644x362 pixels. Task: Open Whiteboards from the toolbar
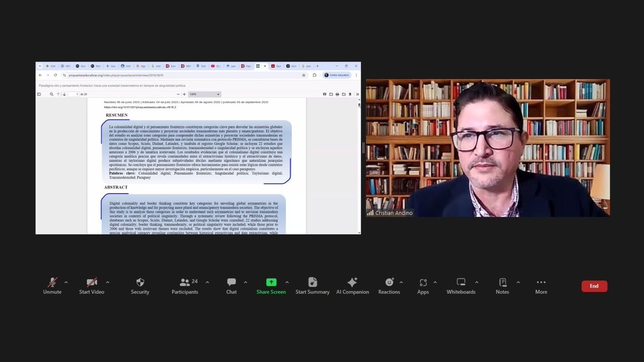[x=461, y=286]
